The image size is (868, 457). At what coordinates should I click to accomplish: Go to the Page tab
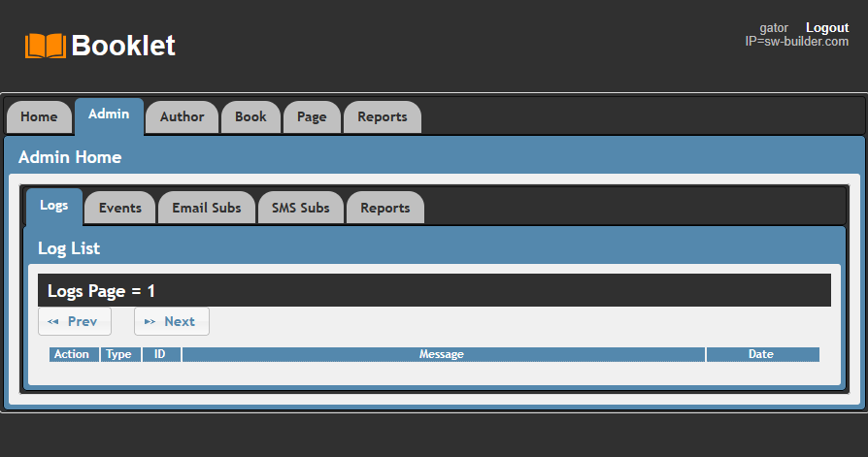312,116
